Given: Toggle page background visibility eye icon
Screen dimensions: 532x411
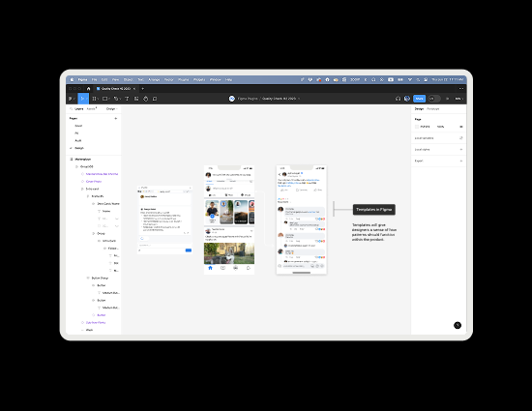Looking at the screenshot, I should tap(461, 127).
